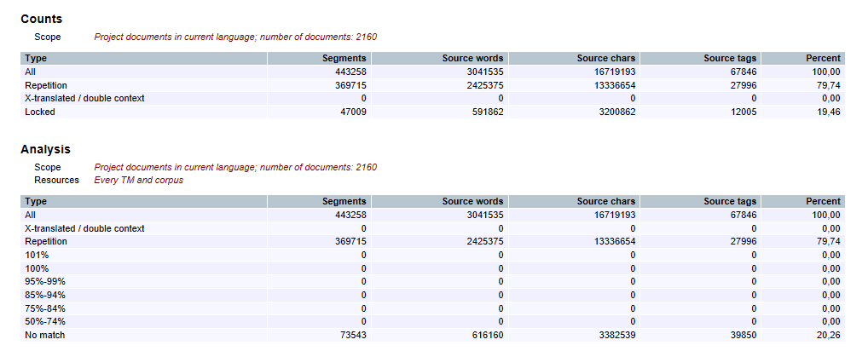Click 'Every TM and corpus' resources text
This screenshot has height=351, width=868.
138,181
